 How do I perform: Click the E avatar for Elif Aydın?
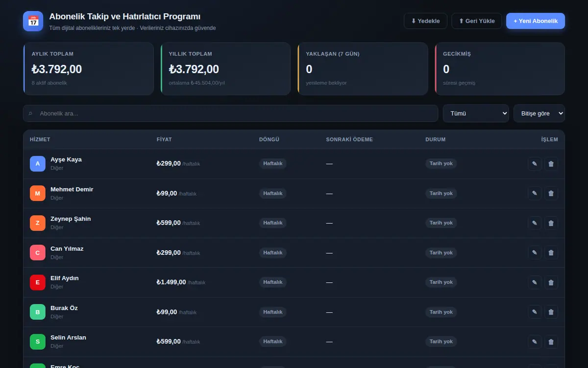38,282
